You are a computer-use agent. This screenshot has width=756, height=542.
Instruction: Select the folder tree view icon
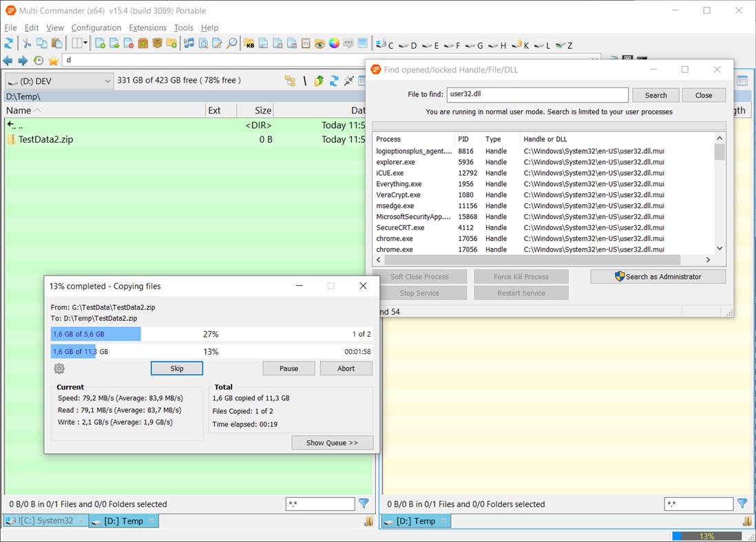pos(291,81)
